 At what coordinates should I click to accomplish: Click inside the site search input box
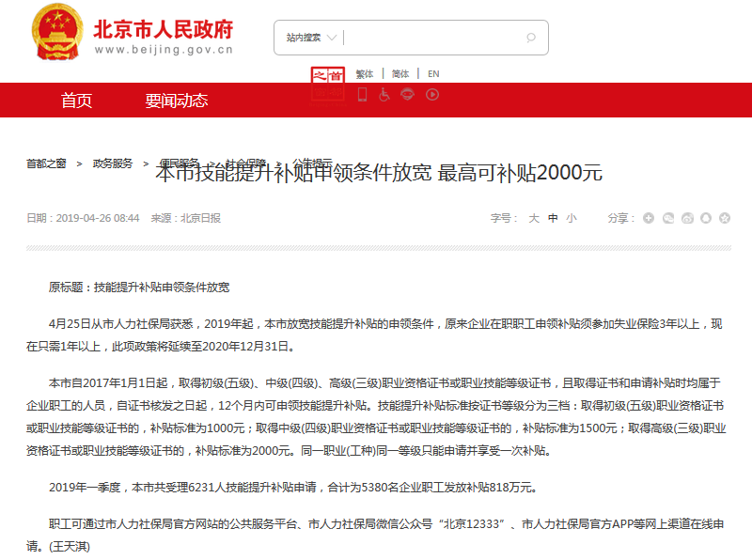click(432, 38)
